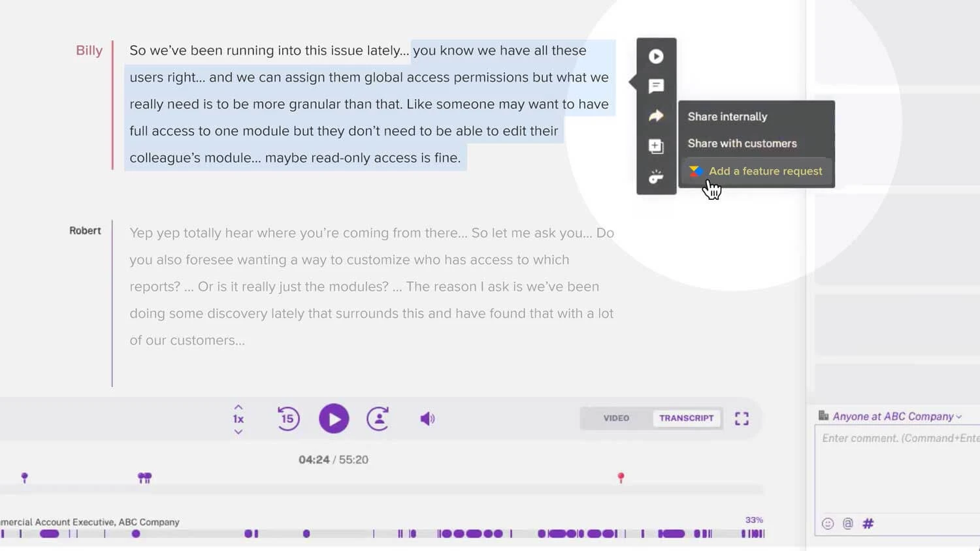The width and height of the screenshot is (980, 551).
Task: Add a hashtag with # icon
Action: click(x=868, y=524)
